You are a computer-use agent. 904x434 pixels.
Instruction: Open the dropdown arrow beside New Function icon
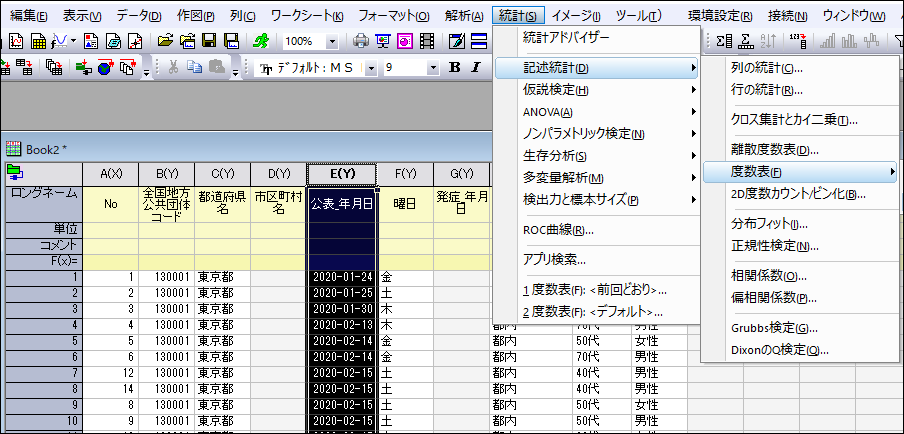click(74, 41)
